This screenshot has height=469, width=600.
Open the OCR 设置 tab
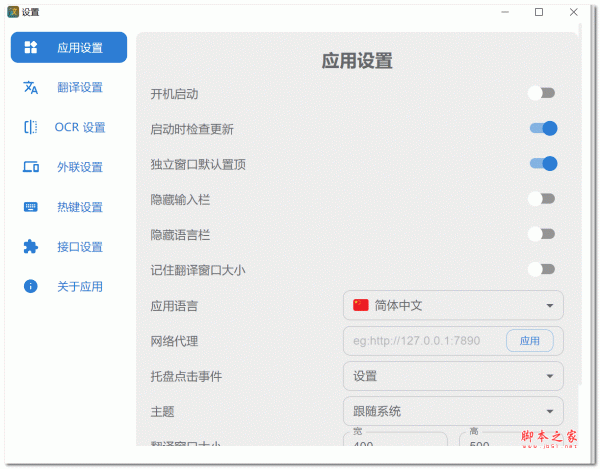[69, 127]
